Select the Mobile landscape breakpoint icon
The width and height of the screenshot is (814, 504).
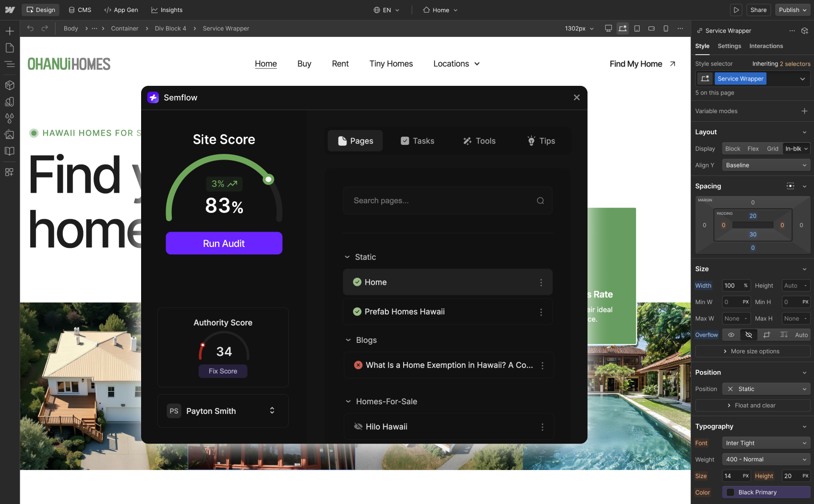[651, 28]
